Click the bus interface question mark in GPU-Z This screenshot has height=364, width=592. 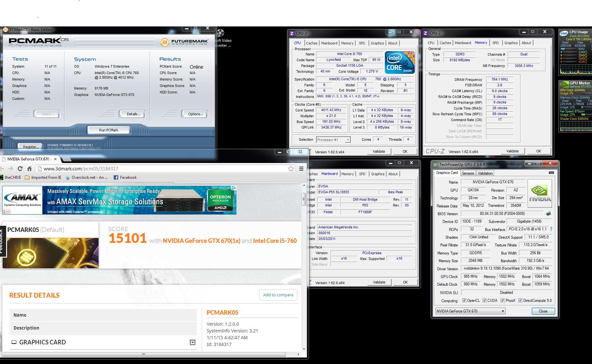tap(551, 229)
